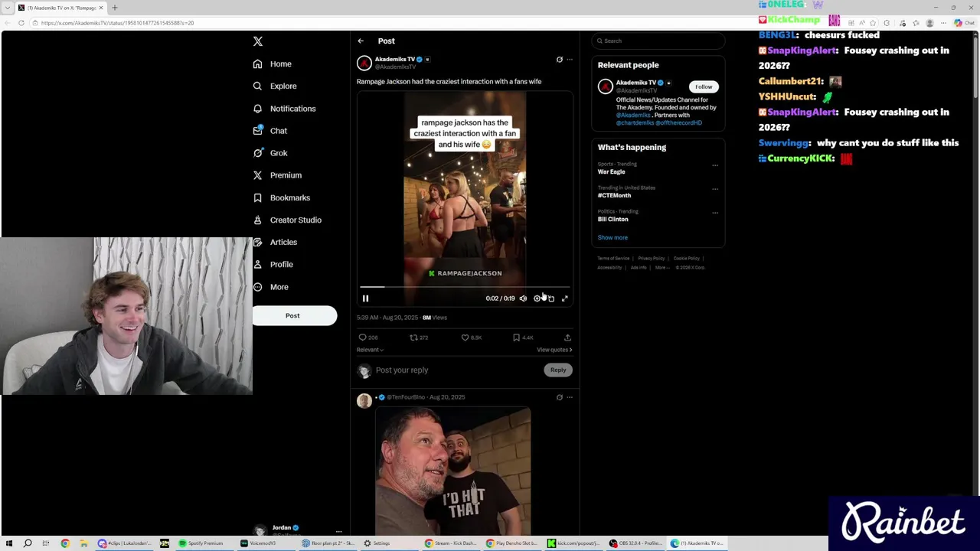
Task: Open the Profile page
Action: (x=273, y=265)
